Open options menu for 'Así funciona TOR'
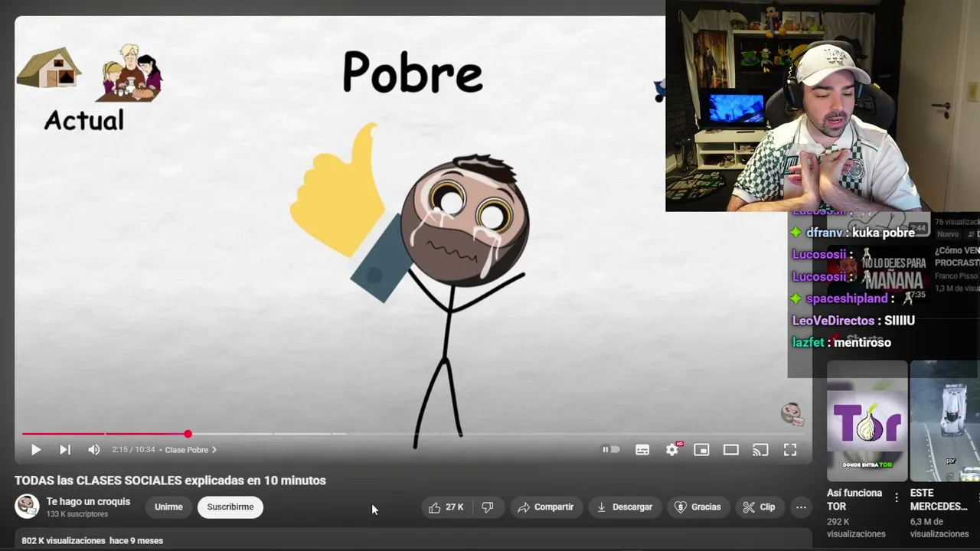The height and width of the screenshot is (551, 980). pos(897,497)
